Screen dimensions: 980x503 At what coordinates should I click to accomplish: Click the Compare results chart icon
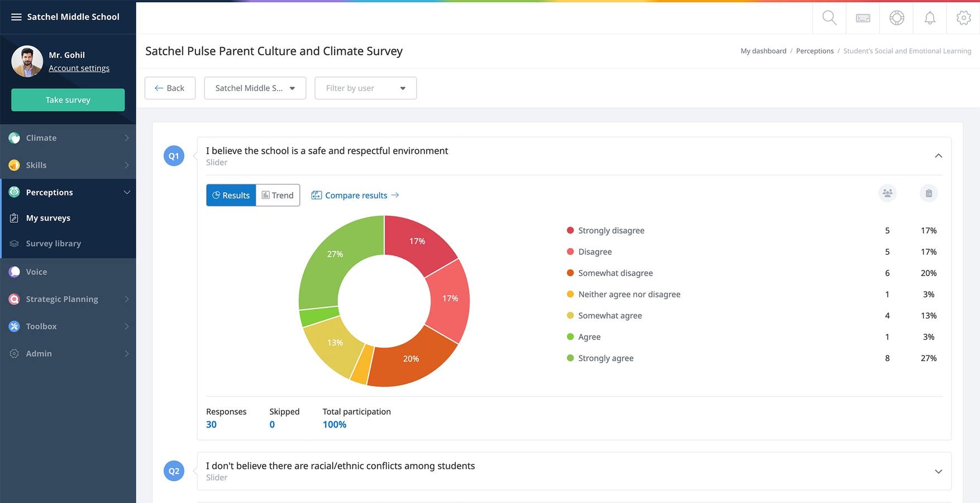317,195
